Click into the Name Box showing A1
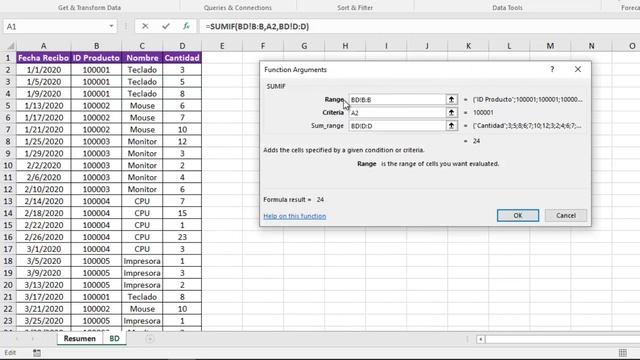640x360 pixels. pyautogui.click(x=55, y=27)
